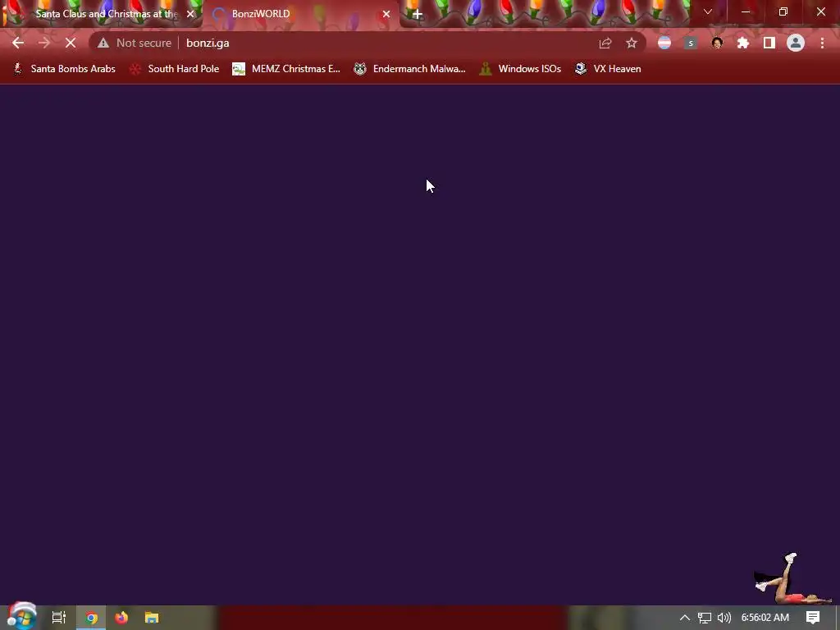Share this page via share icon
Viewport: 840px width, 630px height.
[605, 43]
